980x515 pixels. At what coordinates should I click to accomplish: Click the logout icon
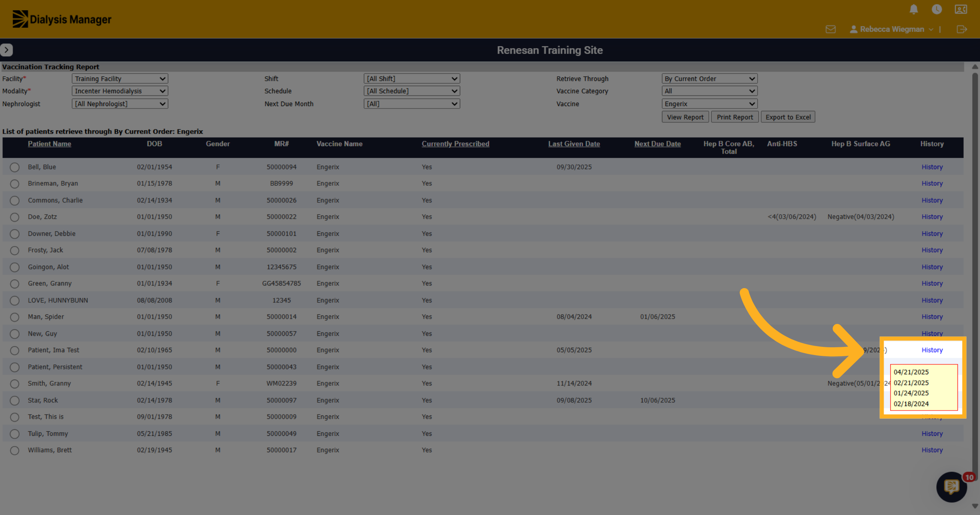(x=962, y=29)
